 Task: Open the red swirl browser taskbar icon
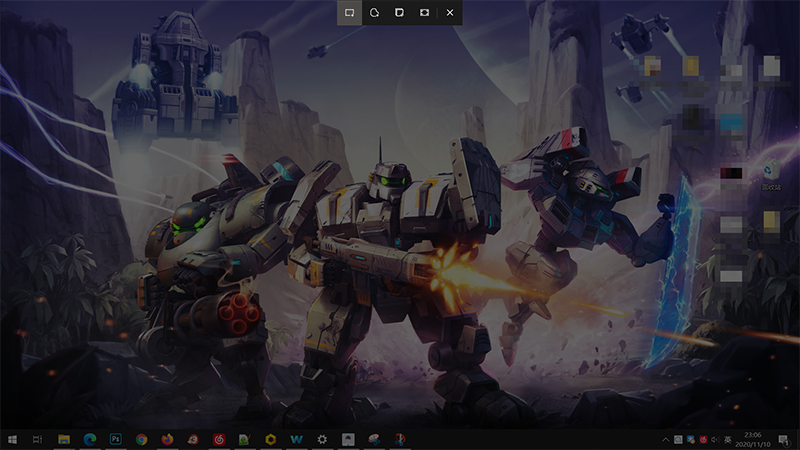tap(193, 439)
